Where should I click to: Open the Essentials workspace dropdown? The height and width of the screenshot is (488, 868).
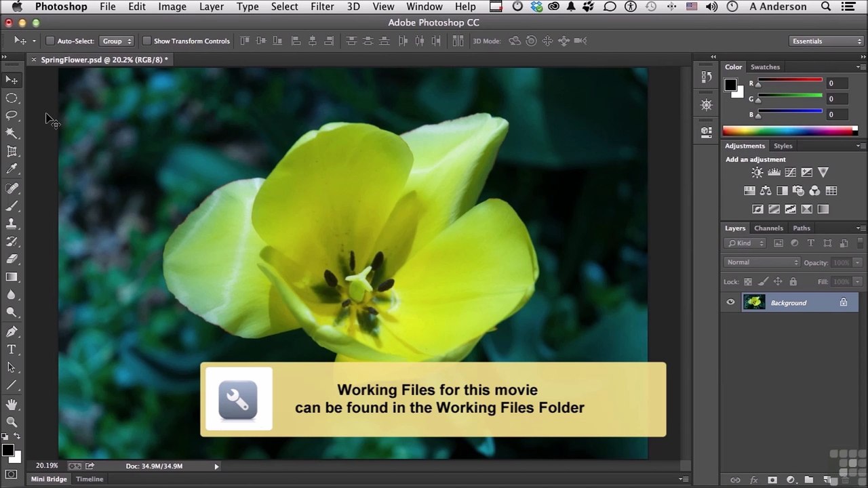(x=827, y=41)
